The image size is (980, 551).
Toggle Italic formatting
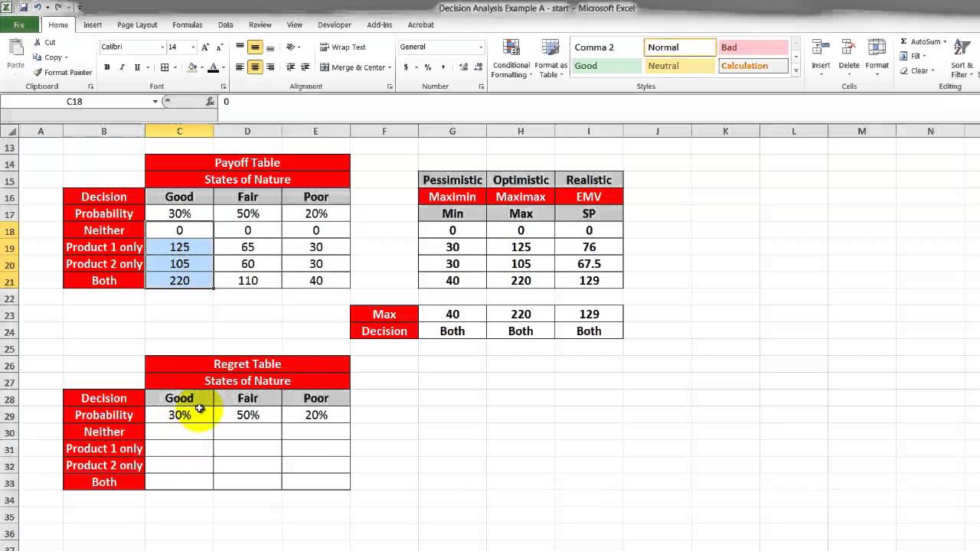pos(122,67)
